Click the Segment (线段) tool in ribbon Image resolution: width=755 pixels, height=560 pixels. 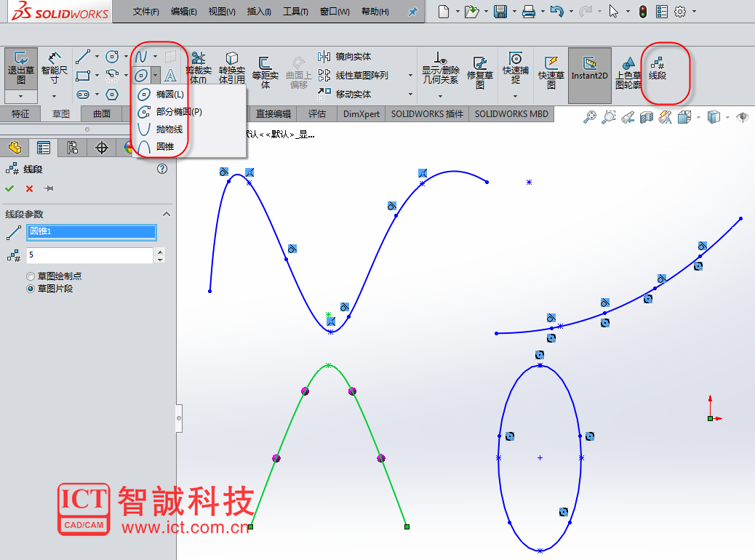pos(658,69)
